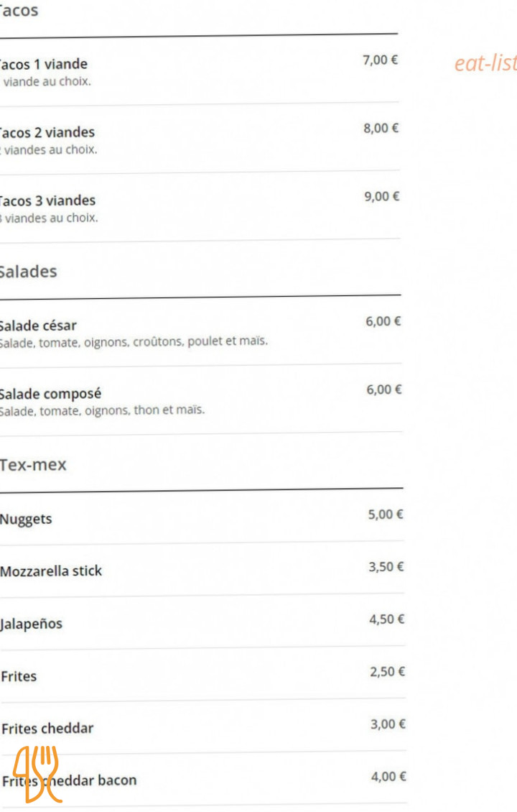Pick the Tacos 3 viandes entry

tap(47, 200)
